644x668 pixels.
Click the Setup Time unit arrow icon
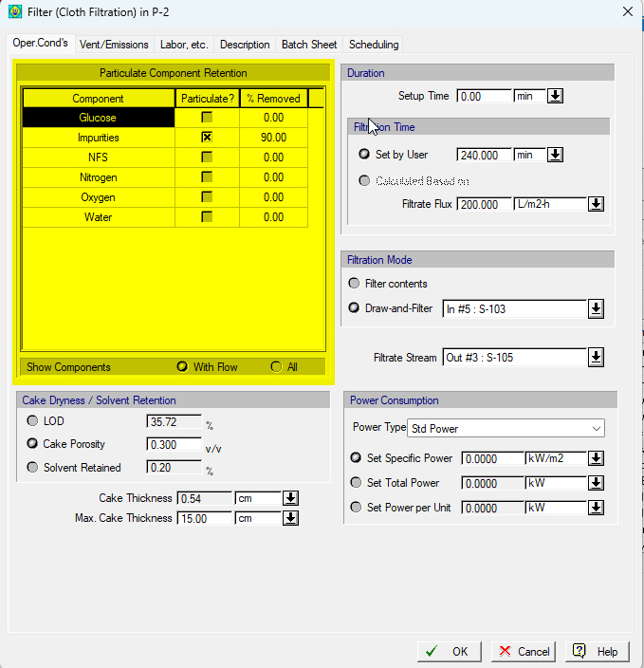555,96
